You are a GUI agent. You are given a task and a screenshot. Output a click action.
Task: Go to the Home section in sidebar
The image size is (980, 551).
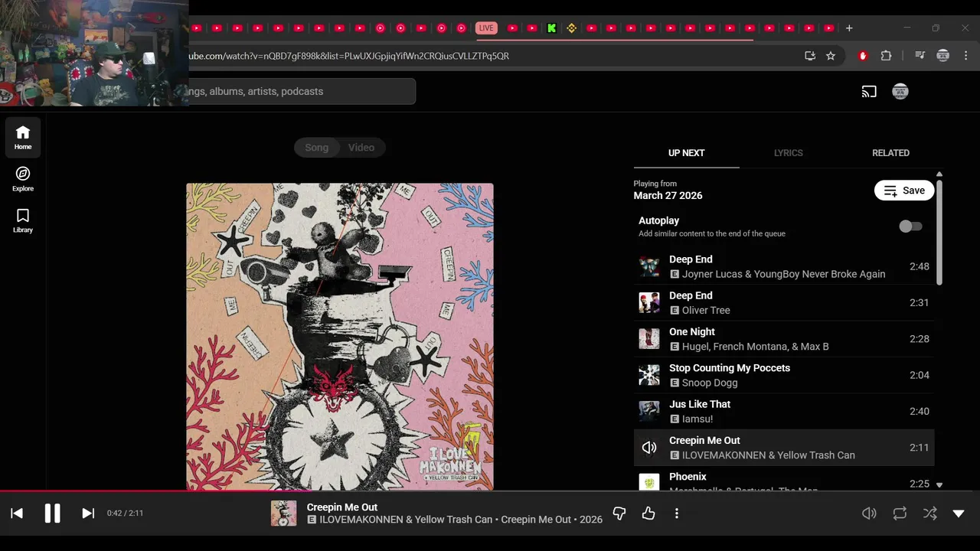coord(23,138)
